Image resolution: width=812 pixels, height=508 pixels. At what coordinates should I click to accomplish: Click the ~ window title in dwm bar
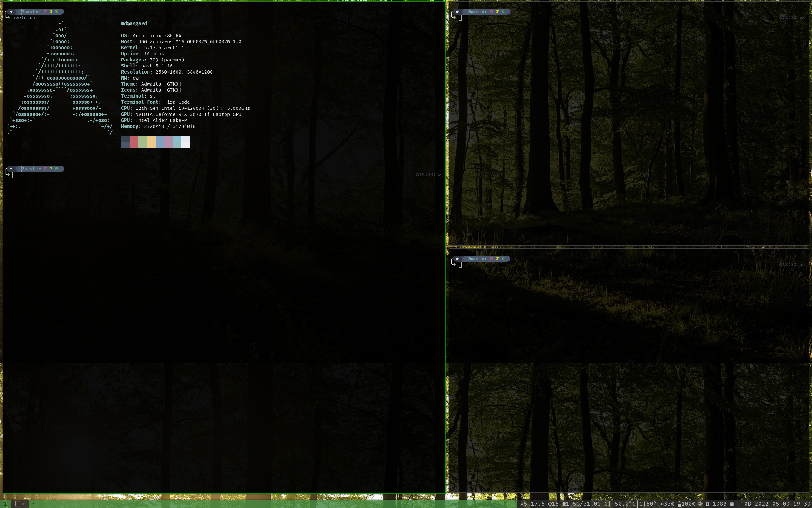(x=34, y=504)
